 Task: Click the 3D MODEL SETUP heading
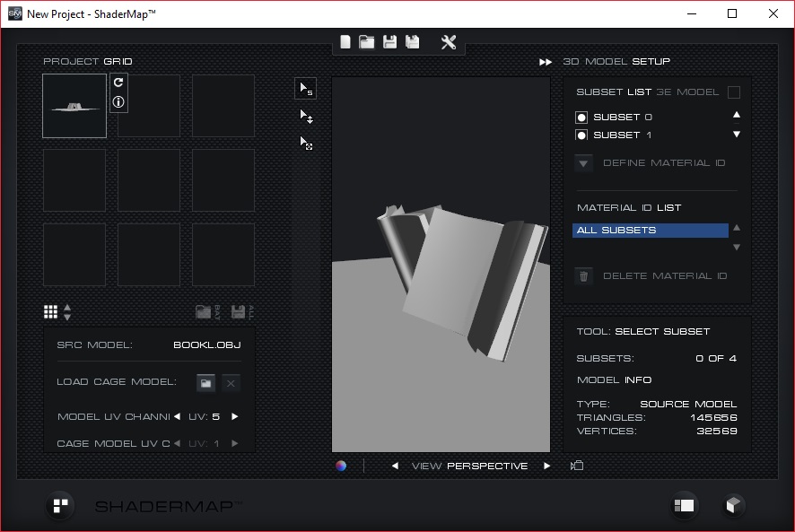click(x=616, y=61)
